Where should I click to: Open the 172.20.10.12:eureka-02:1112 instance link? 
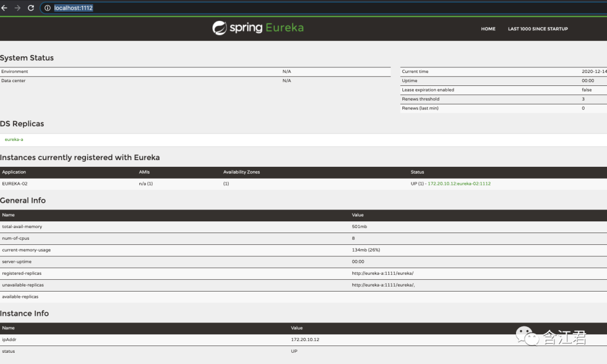tap(459, 184)
